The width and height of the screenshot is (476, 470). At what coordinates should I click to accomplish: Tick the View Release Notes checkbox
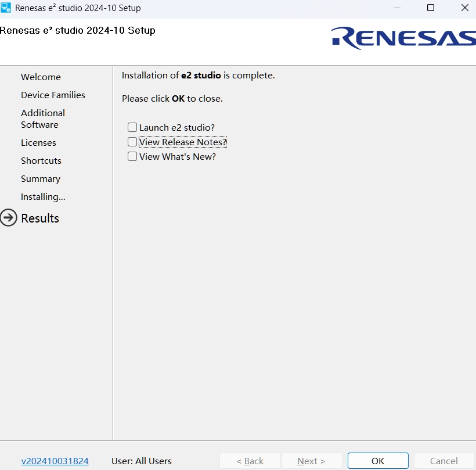(132, 142)
